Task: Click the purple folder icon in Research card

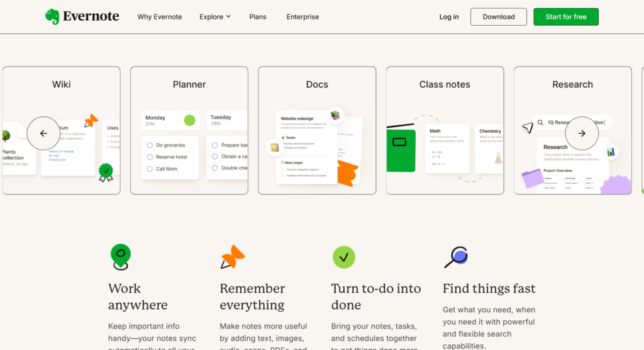Action: pyautogui.click(x=533, y=179)
